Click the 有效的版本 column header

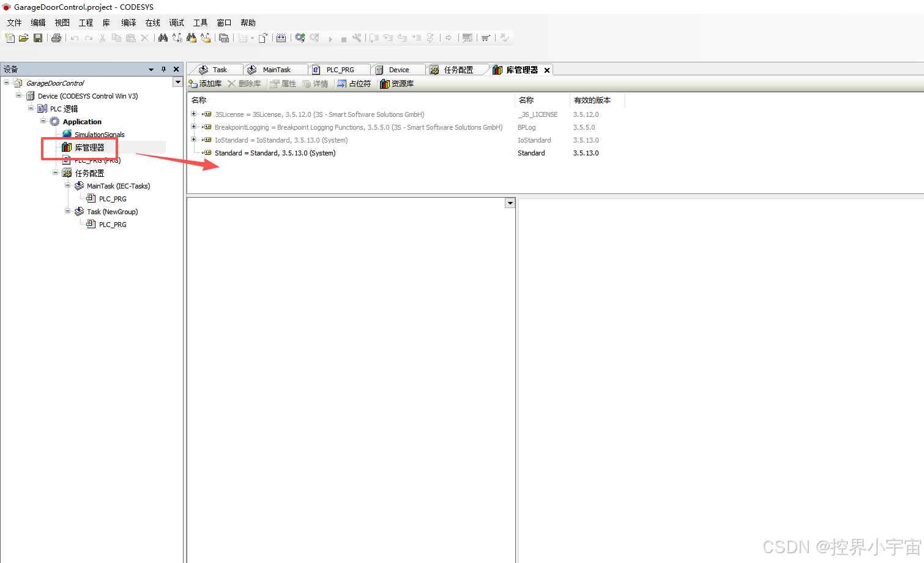[592, 100]
